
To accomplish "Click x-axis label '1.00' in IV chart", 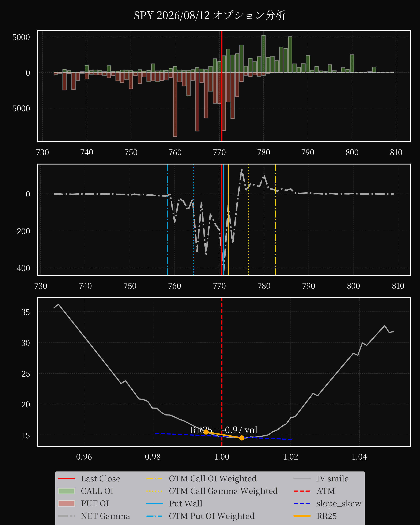I will tap(222, 457).
